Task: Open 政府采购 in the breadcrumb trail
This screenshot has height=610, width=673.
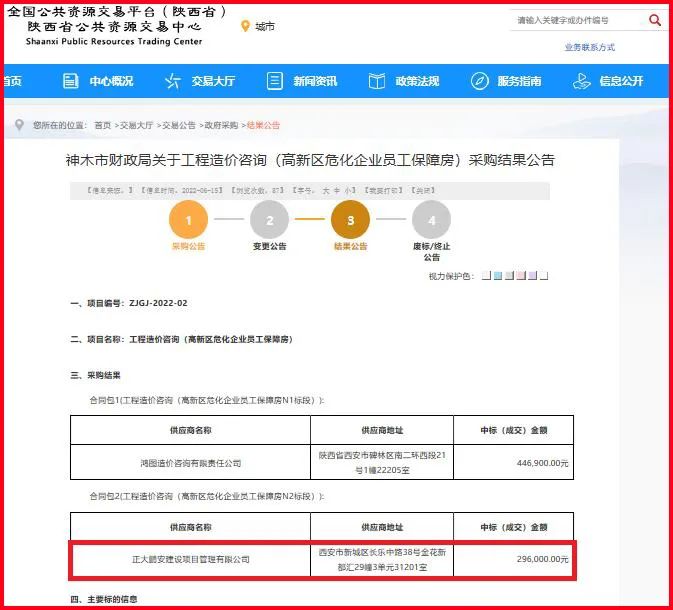Action: pyautogui.click(x=222, y=126)
